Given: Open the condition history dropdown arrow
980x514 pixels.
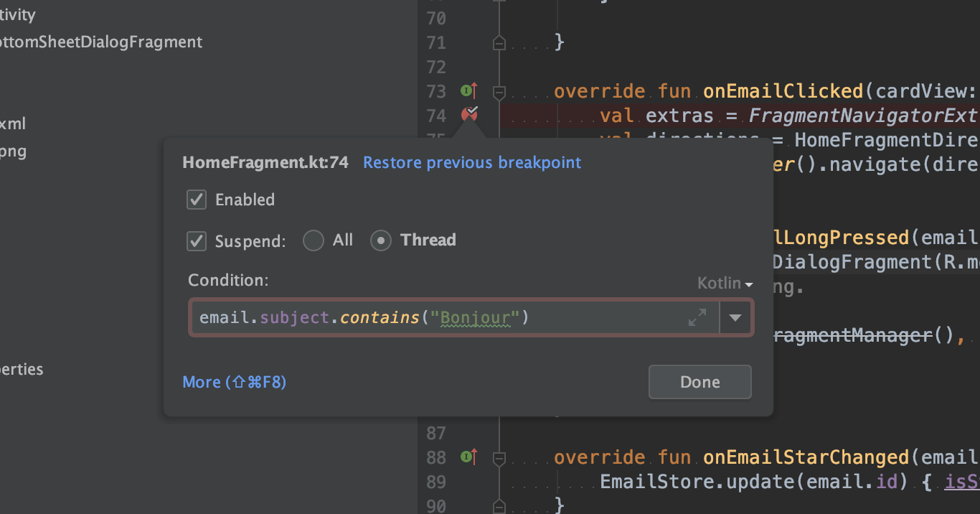Looking at the screenshot, I should [x=735, y=317].
